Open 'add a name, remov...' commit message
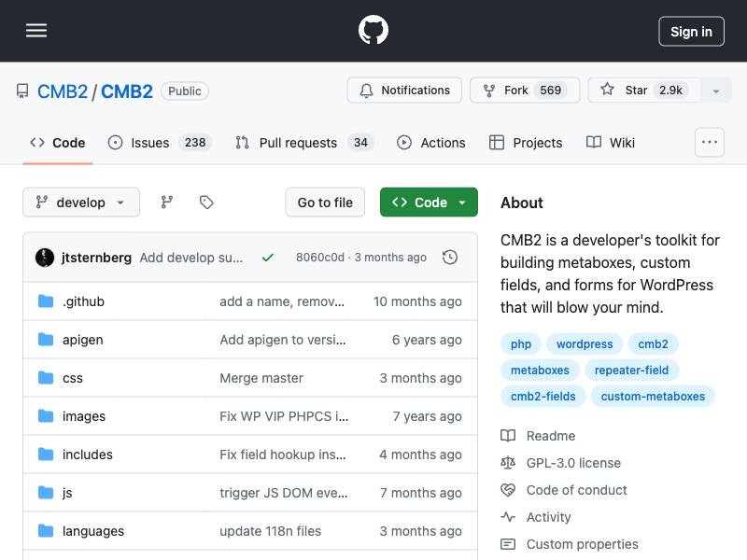747x560 pixels. pos(282,301)
